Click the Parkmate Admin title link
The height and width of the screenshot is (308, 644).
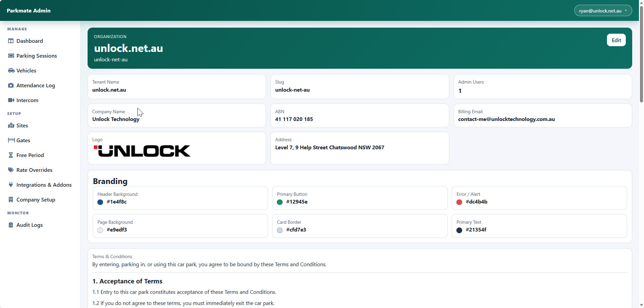[29, 11]
